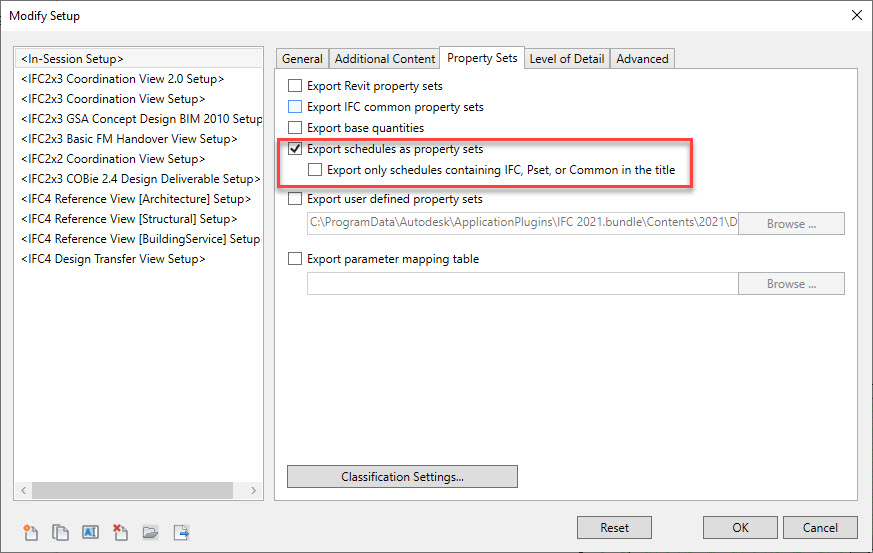Click the create new setup icon
This screenshot has width=873, height=553.
click(29, 531)
